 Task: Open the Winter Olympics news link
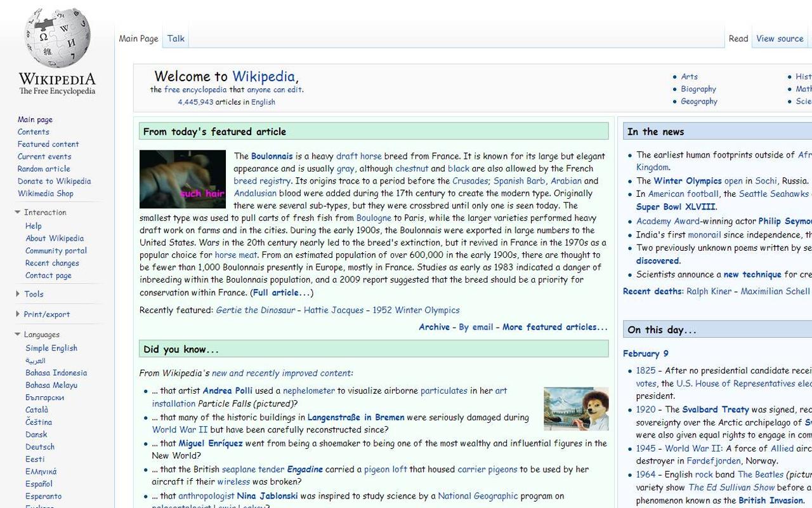click(x=688, y=181)
